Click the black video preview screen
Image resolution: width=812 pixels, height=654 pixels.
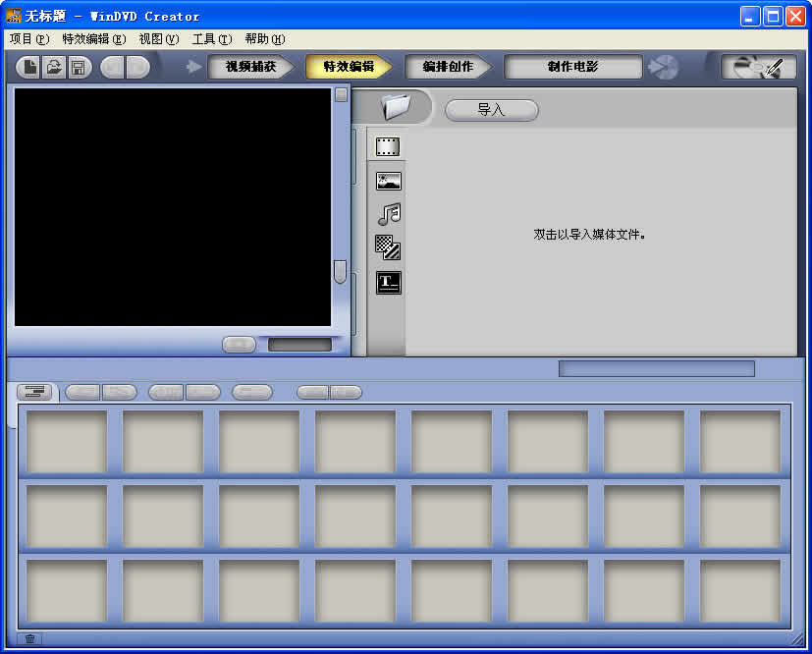[173, 207]
